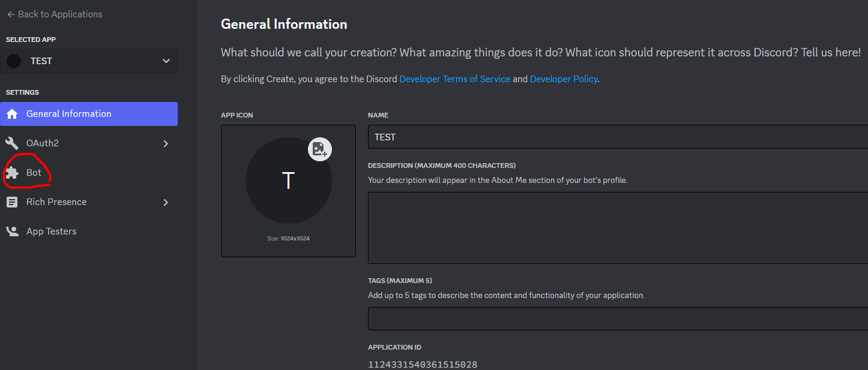Open the Bot settings page
The height and width of the screenshot is (370, 868).
[x=89, y=173]
